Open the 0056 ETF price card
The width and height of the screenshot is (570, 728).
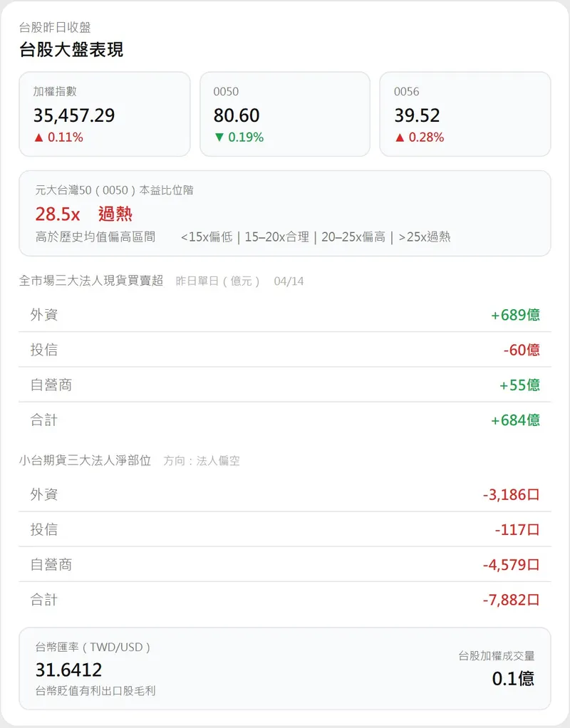[465, 113]
